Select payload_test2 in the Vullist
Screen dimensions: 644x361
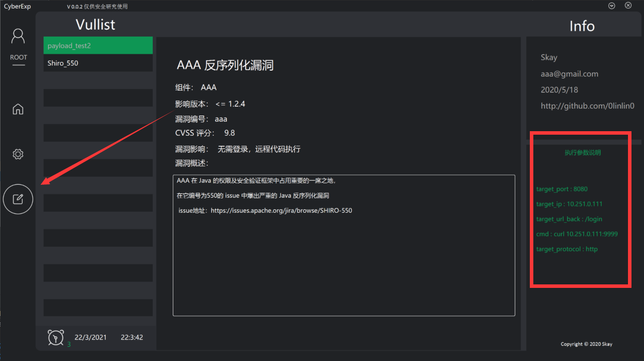point(98,46)
